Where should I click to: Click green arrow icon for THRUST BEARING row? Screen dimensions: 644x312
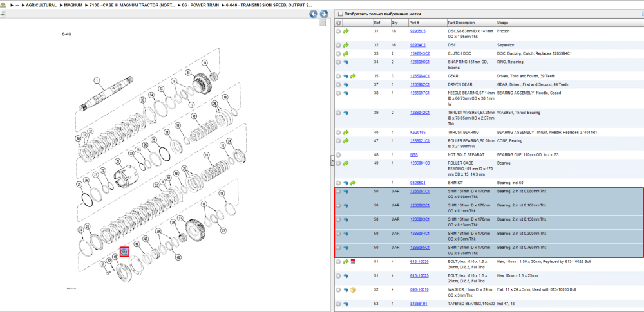point(346,133)
